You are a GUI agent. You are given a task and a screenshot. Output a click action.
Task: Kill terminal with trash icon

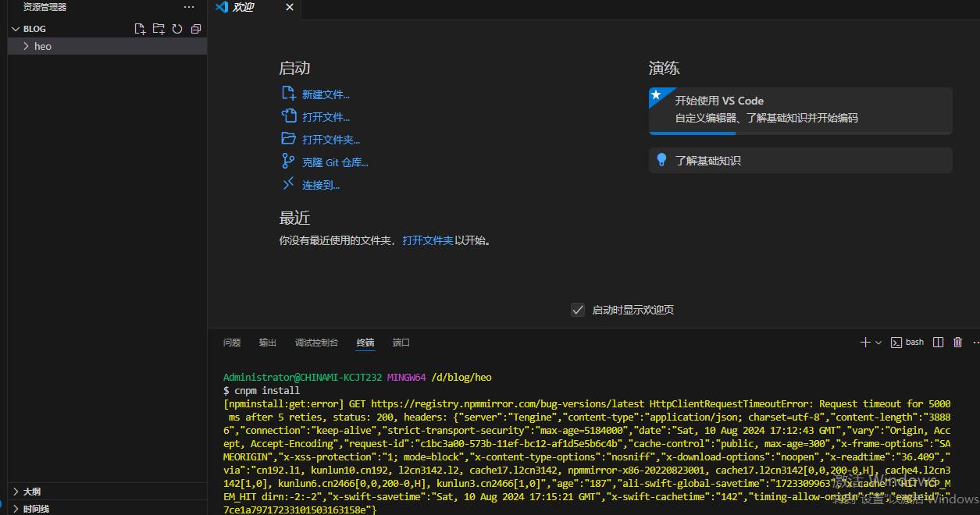coord(957,343)
